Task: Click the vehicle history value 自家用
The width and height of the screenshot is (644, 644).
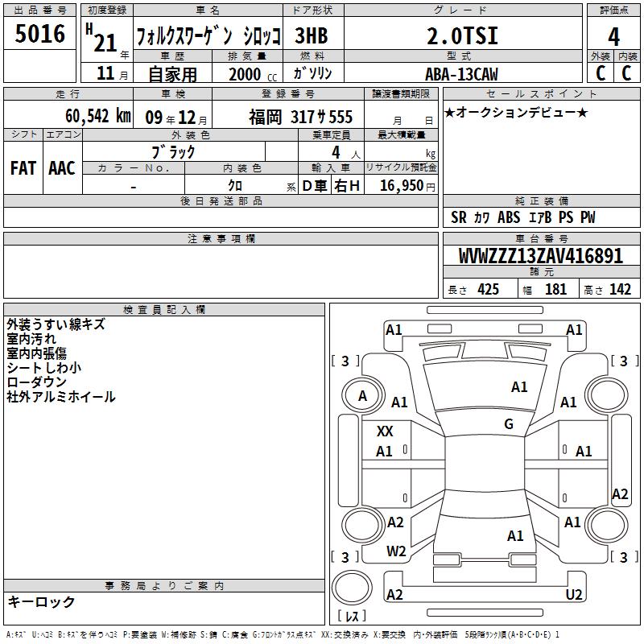Action: pyautogui.click(x=172, y=74)
